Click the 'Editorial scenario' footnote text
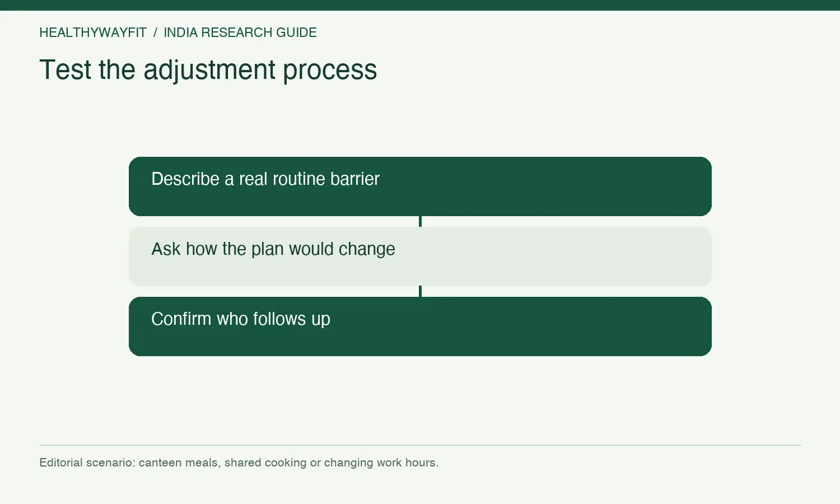Viewport: 840px width, 504px height. [x=239, y=463]
